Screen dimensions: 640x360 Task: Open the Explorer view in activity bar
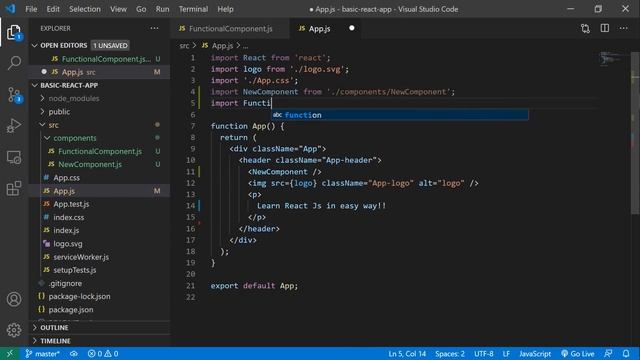14,32
